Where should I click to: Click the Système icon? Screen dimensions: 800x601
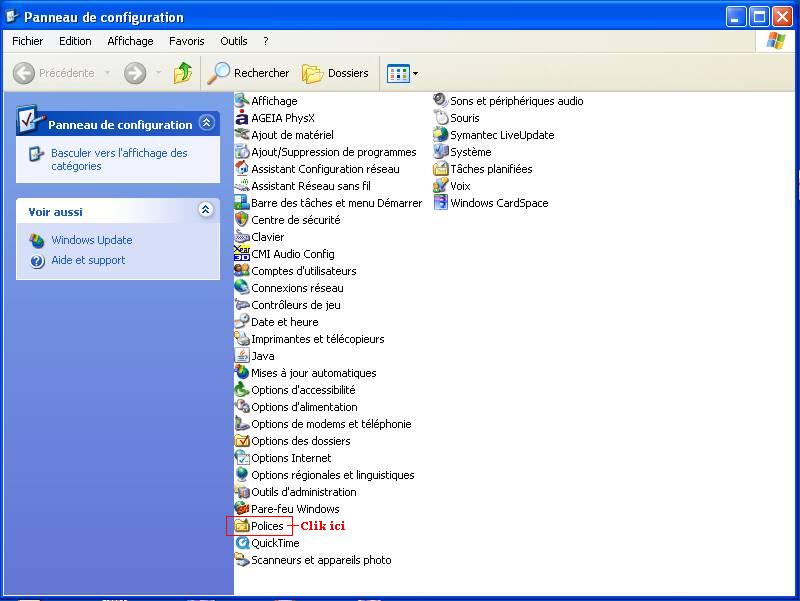(441, 152)
